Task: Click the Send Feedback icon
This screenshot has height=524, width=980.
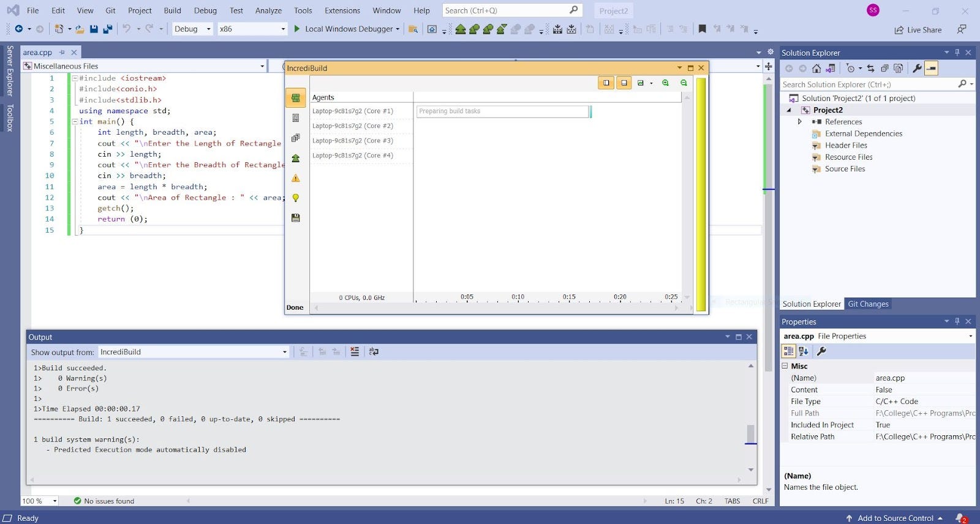Action: click(x=962, y=29)
